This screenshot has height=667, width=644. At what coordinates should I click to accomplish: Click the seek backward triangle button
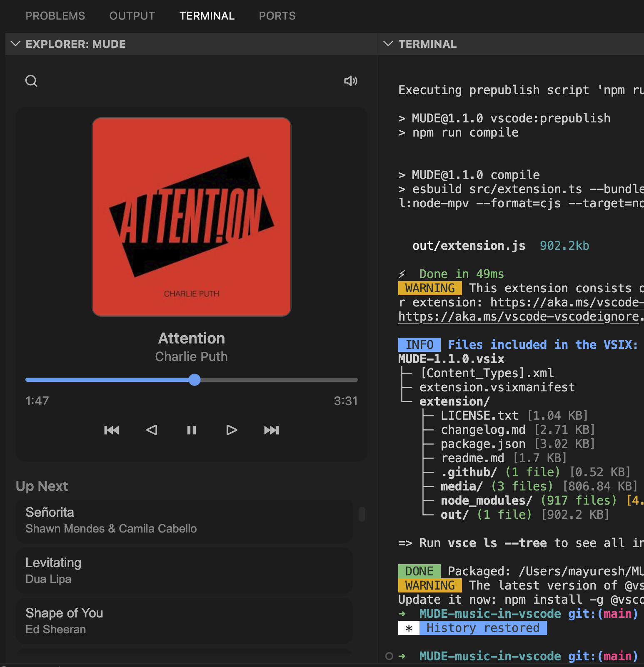coord(152,430)
